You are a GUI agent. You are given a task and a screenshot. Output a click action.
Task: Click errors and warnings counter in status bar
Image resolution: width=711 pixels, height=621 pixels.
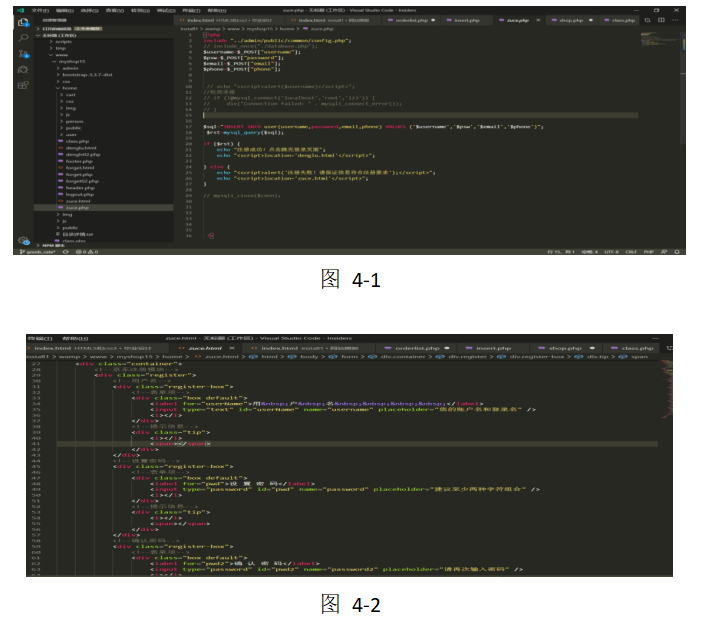pos(87,252)
